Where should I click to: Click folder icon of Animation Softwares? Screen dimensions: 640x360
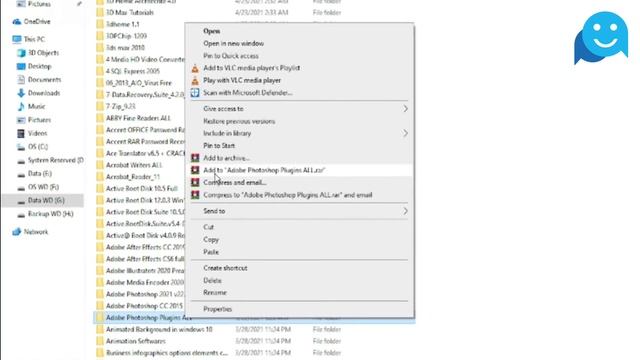tap(100, 341)
